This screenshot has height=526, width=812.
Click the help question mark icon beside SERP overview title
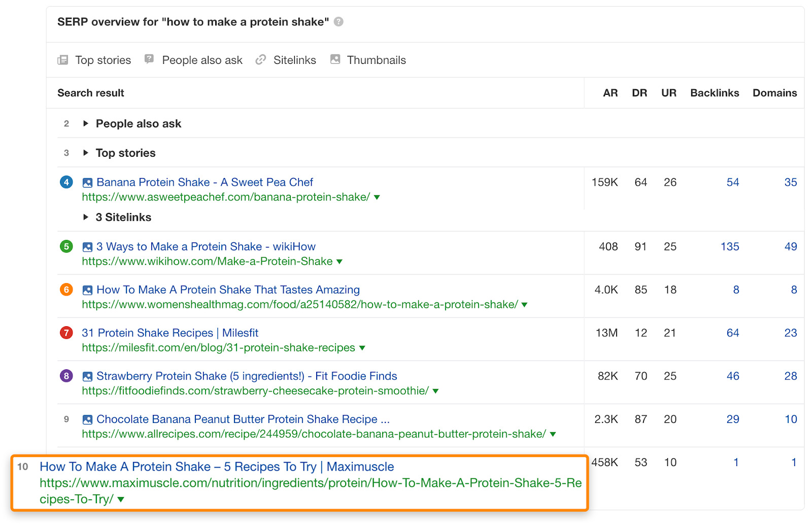click(x=339, y=22)
